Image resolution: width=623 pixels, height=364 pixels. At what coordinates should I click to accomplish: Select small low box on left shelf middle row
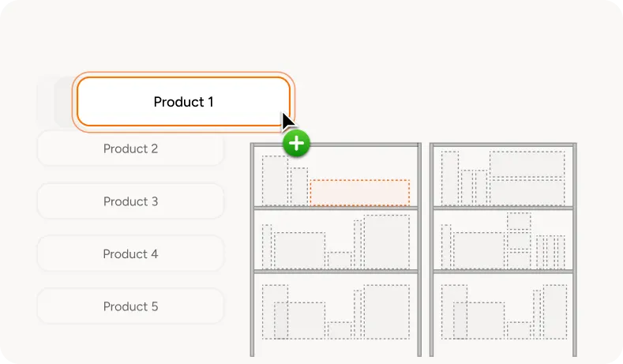tap(340, 260)
